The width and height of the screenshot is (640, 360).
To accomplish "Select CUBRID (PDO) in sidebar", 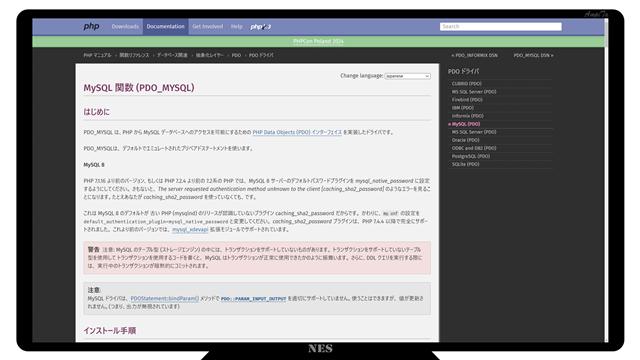I will (467, 84).
